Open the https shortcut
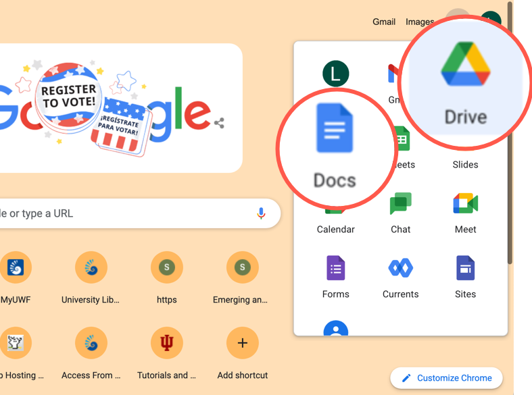Image resolution: width=532 pixels, height=395 pixels. point(166,278)
